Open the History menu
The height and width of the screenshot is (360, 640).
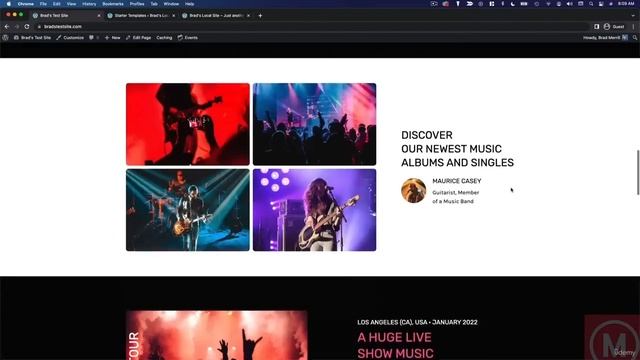(89, 4)
